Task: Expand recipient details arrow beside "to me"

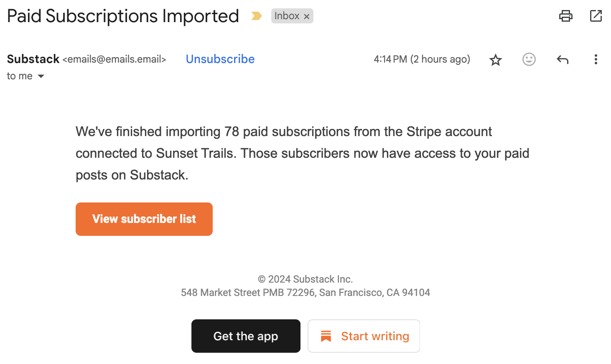Action: point(41,76)
